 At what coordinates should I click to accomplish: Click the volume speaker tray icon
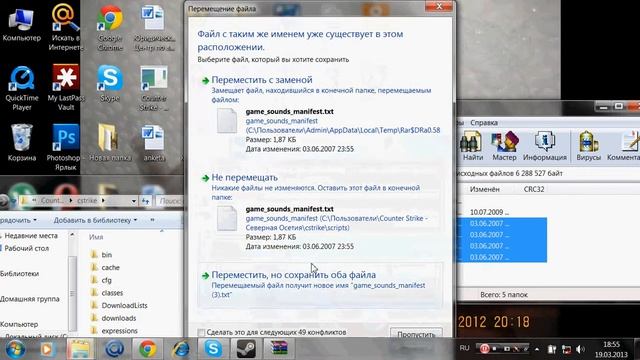[x=580, y=349]
